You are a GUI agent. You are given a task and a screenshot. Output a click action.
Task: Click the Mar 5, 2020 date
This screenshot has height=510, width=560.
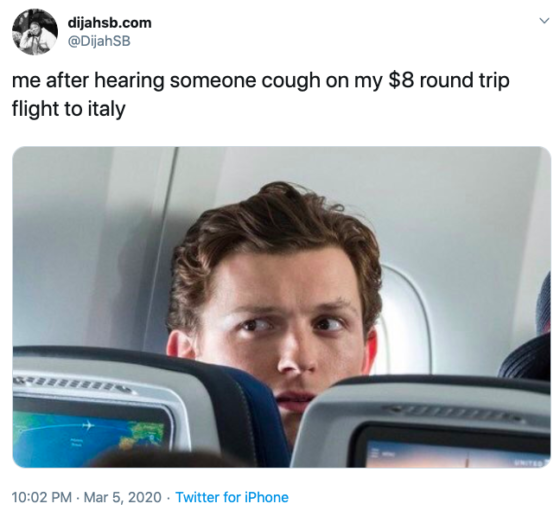coord(122,497)
